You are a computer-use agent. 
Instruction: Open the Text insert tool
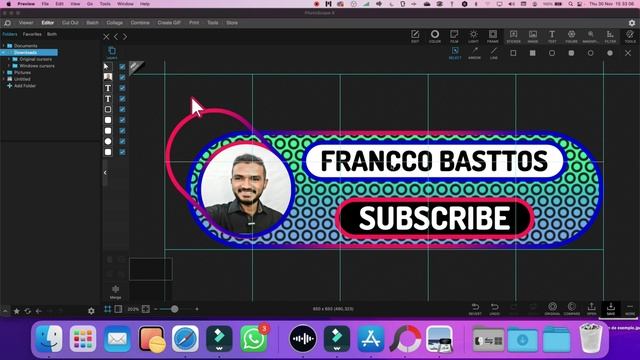coord(552,36)
